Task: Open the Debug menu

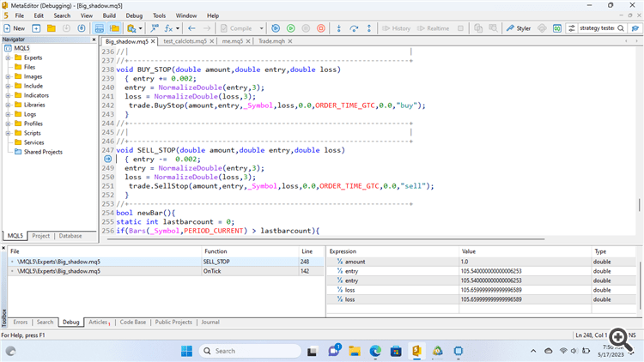Action: [x=134, y=15]
